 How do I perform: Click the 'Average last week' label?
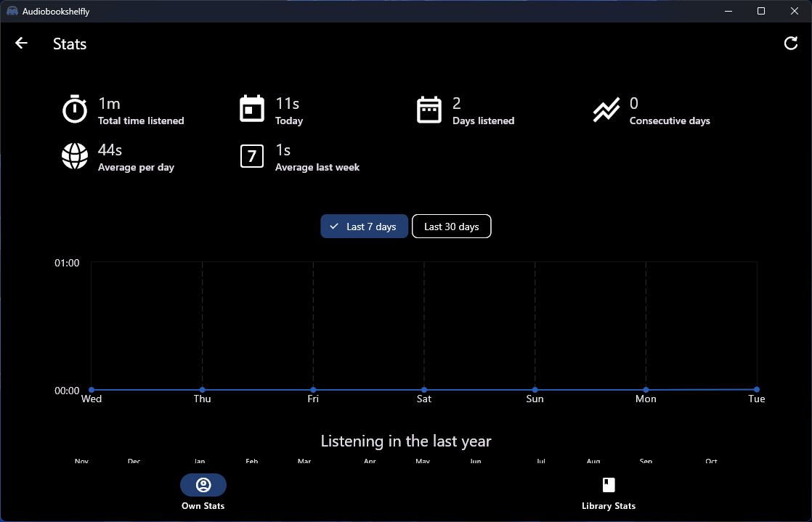click(x=317, y=167)
